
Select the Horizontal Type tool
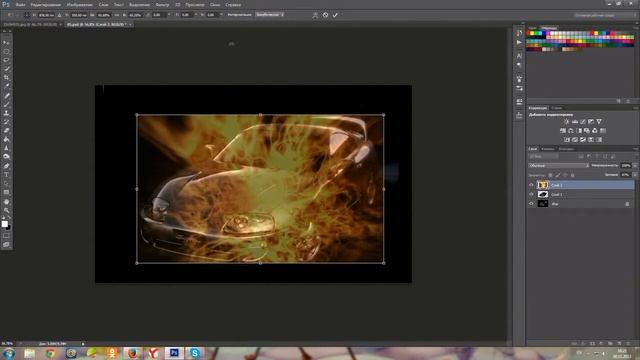tap(6, 175)
